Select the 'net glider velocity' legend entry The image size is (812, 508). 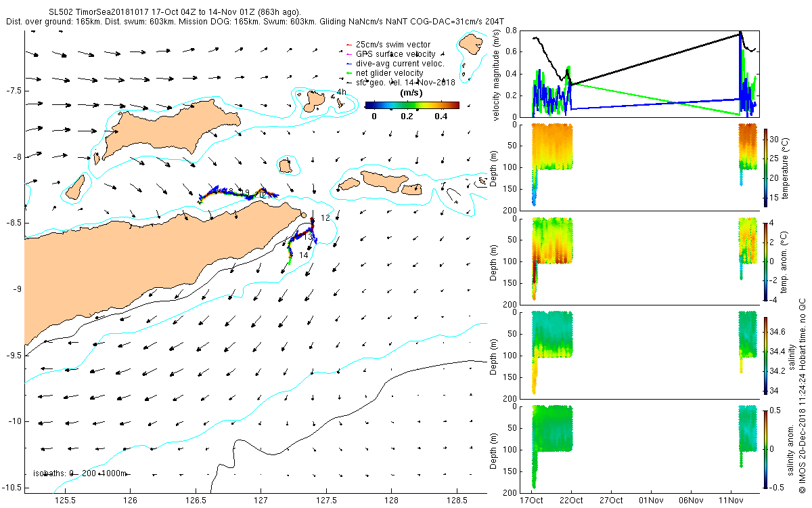coord(384,73)
